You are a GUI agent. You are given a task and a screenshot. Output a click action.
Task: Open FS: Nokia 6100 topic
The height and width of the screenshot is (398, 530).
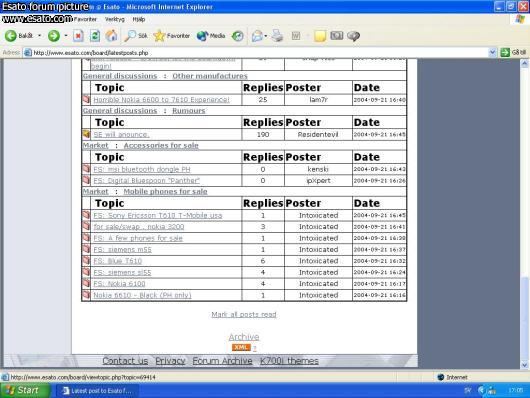coord(119,284)
